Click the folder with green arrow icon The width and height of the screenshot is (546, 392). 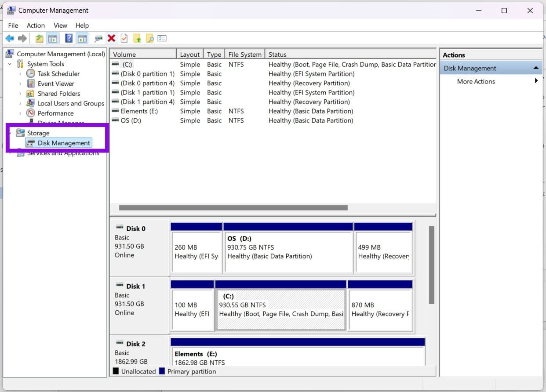click(137, 38)
